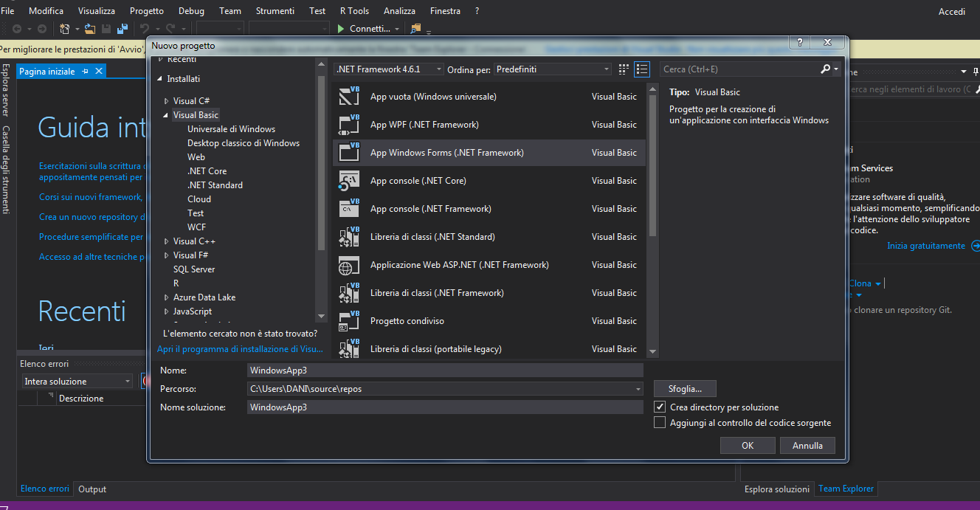Click Accedi in the top right
This screenshot has width=980, height=510.
[952, 11]
